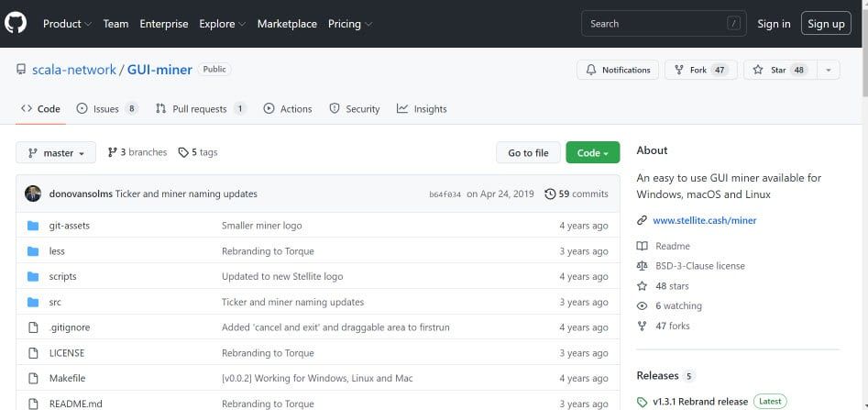Click the repository book icon beside scala-network
868x410 pixels.
pos(21,70)
